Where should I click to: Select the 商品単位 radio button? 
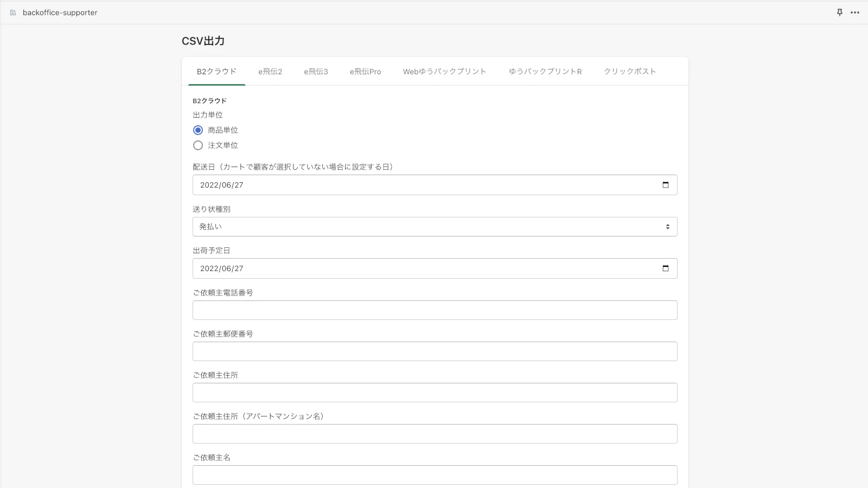198,130
